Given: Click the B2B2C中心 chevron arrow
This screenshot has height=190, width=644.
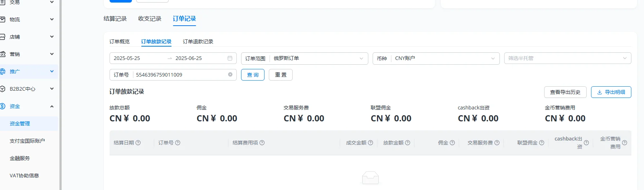Looking at the screenshot, I should (52, 89).
